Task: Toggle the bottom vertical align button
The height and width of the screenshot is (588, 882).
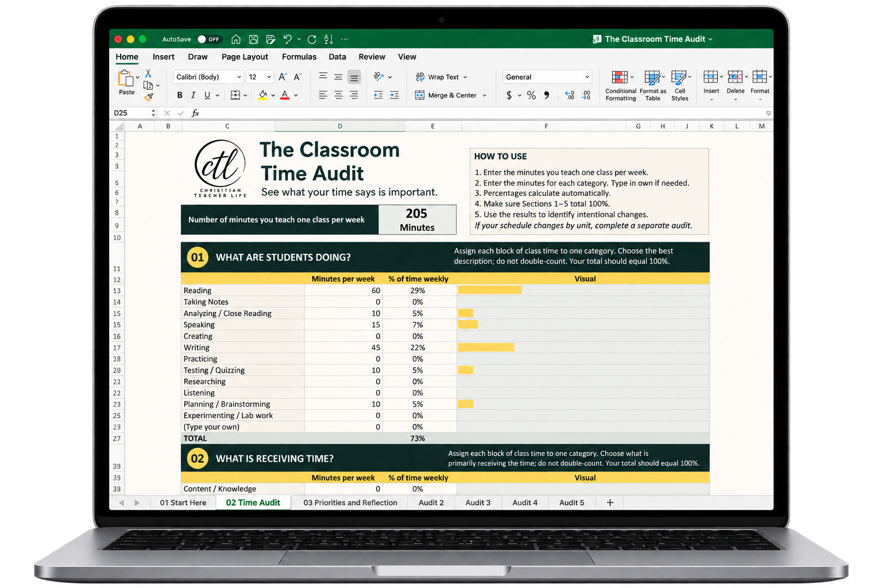Action: click(x=354, y=77)
